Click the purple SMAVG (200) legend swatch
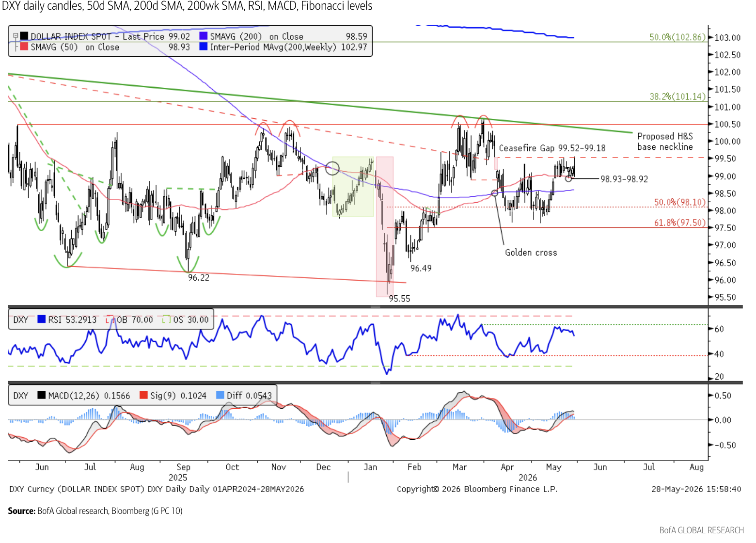This screenshot has height=543, width=756. [204, 36]
